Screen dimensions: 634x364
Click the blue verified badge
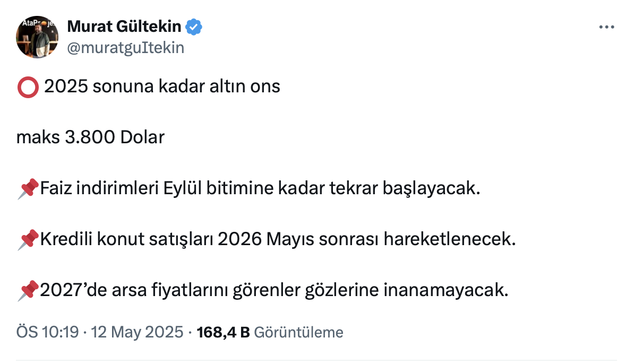[x=193, y=27]
